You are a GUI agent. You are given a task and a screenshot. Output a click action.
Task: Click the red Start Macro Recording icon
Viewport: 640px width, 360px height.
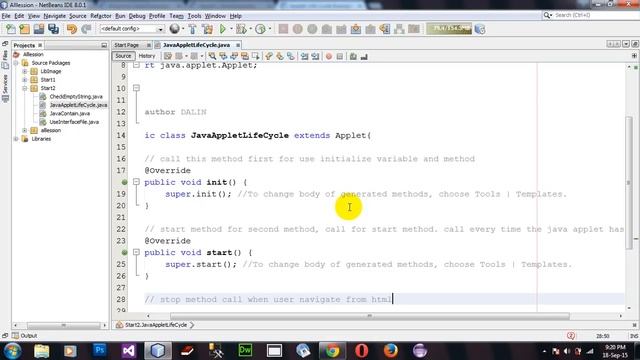pyautogui.click(x=329, y=56)
